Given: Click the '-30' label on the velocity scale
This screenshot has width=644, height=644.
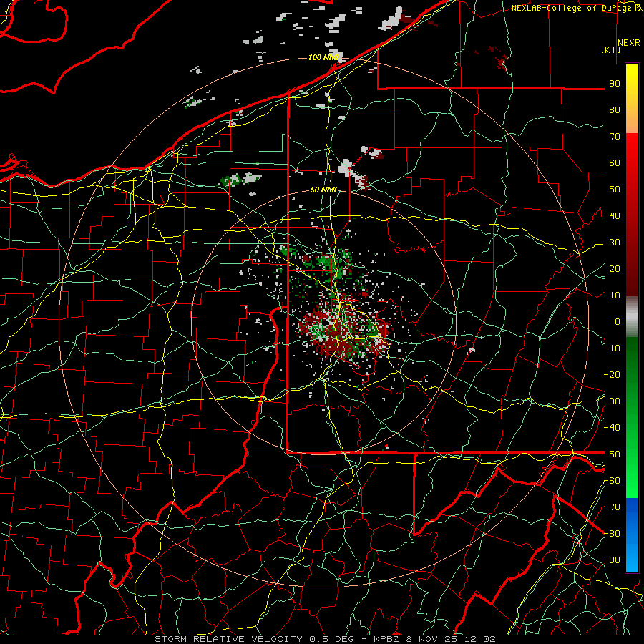Looking at the screenshot, I should tap(612, 401).
